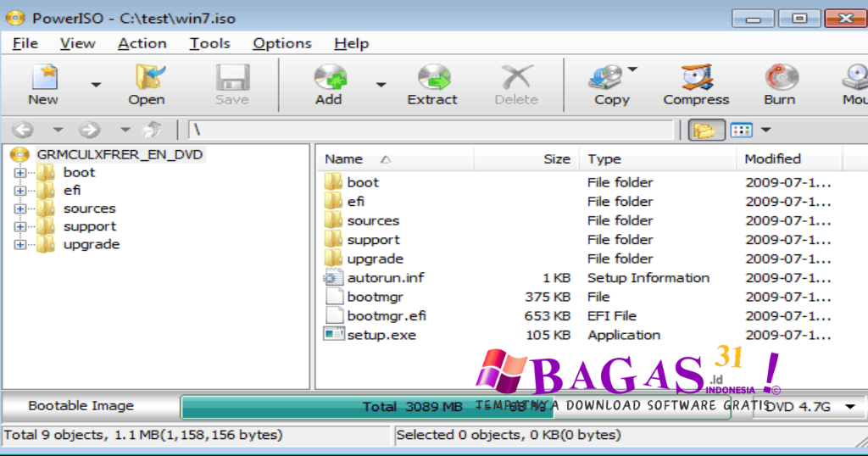The image size is (868, 456).
Task: Open the Back history dropdown arrow
Action: coord(58,130)
